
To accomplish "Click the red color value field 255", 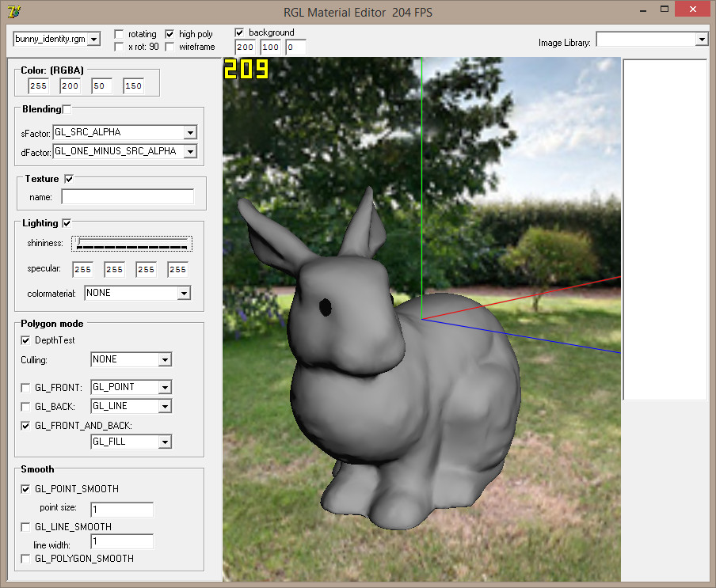I will coord(38,85).
